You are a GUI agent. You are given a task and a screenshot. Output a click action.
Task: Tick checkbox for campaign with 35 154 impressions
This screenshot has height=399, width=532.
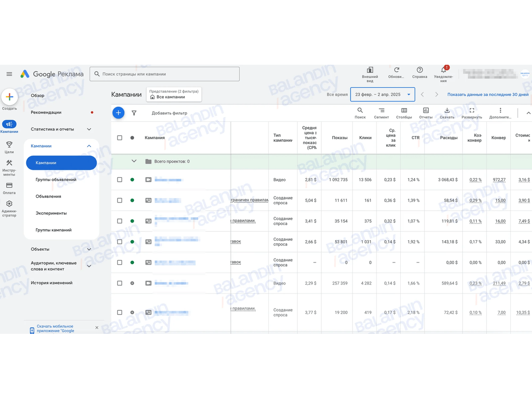pos(120,221)
